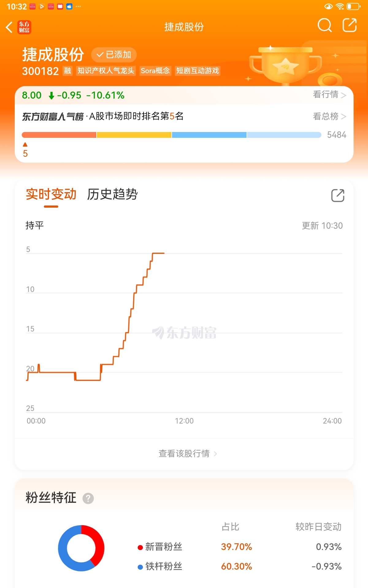Tap the 融 margin badge icon
368x588 pixels.
tap(67, 71)
